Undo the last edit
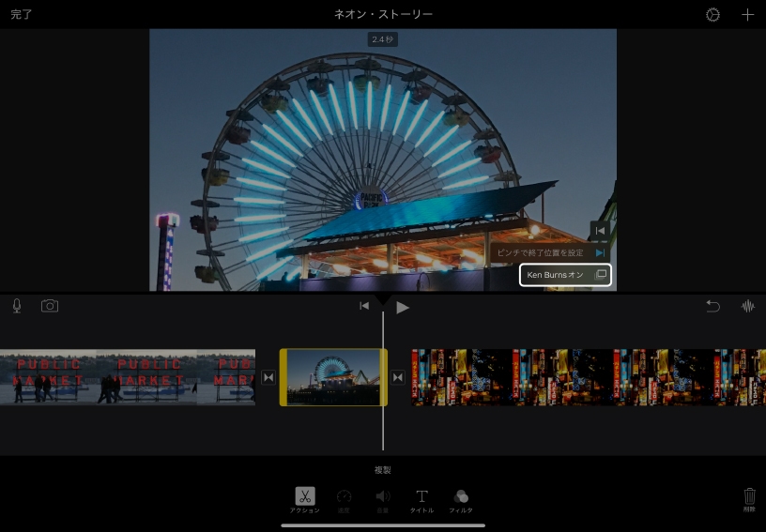 pos(712,306)
